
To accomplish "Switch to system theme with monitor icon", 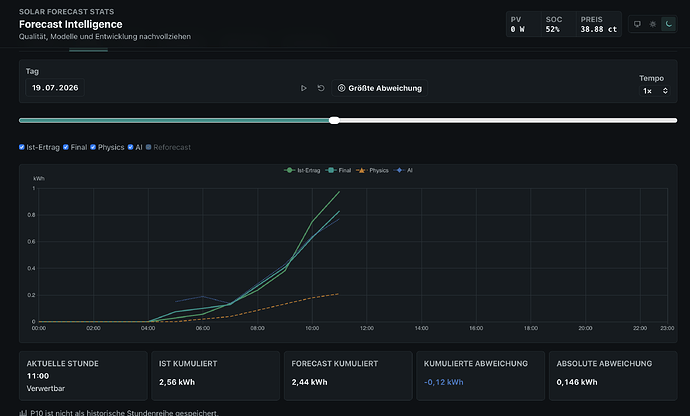I will (637, 24).
